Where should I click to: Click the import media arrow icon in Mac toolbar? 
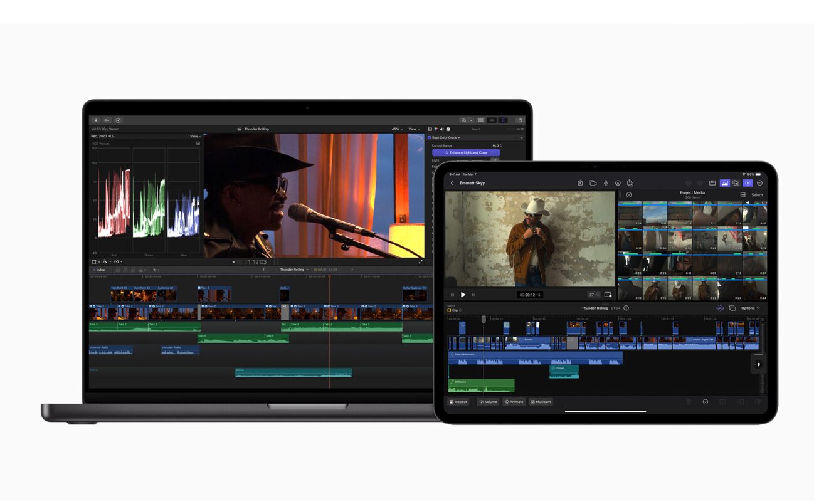[96, 120]
